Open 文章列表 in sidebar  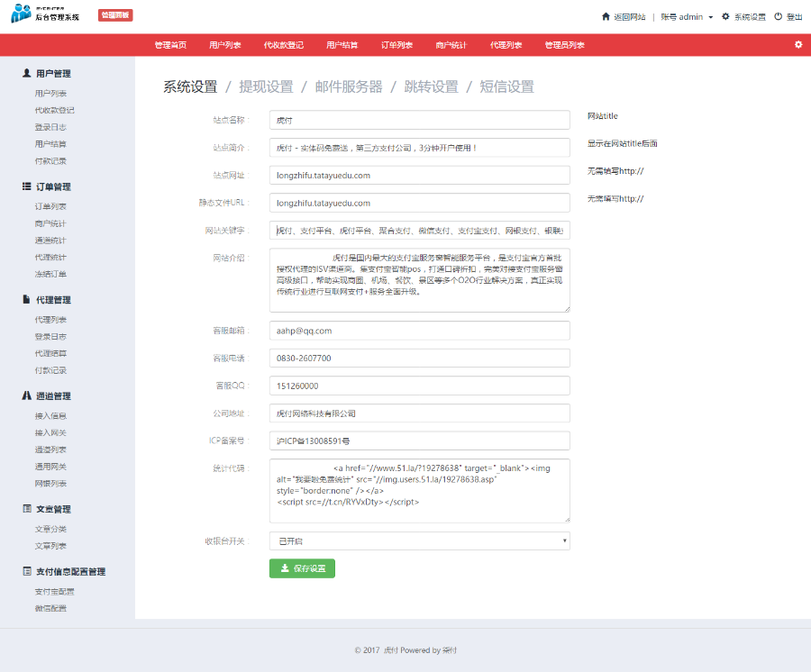(50, 546)
